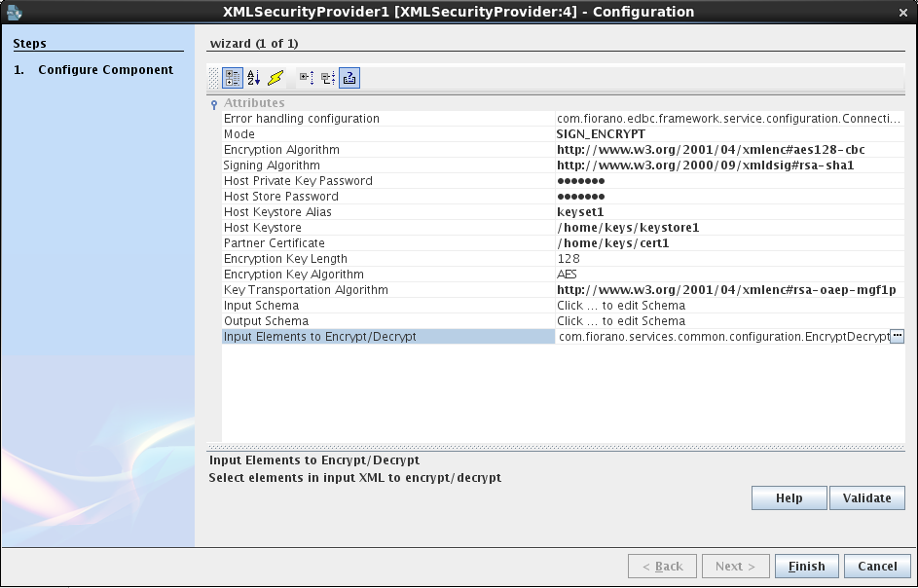Collapse all property categories icon

328,78
